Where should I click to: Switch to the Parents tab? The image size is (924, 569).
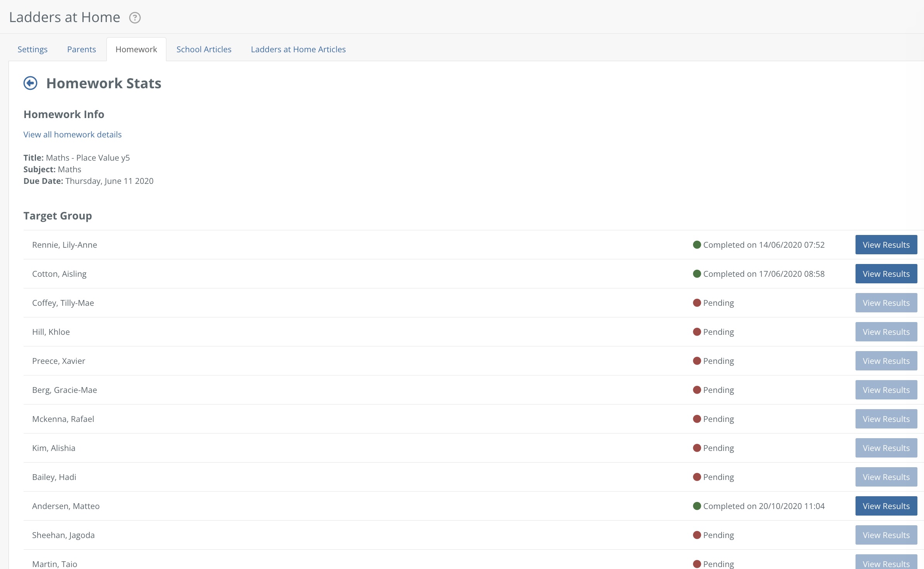pyautogui.click(x=81, y=49)
